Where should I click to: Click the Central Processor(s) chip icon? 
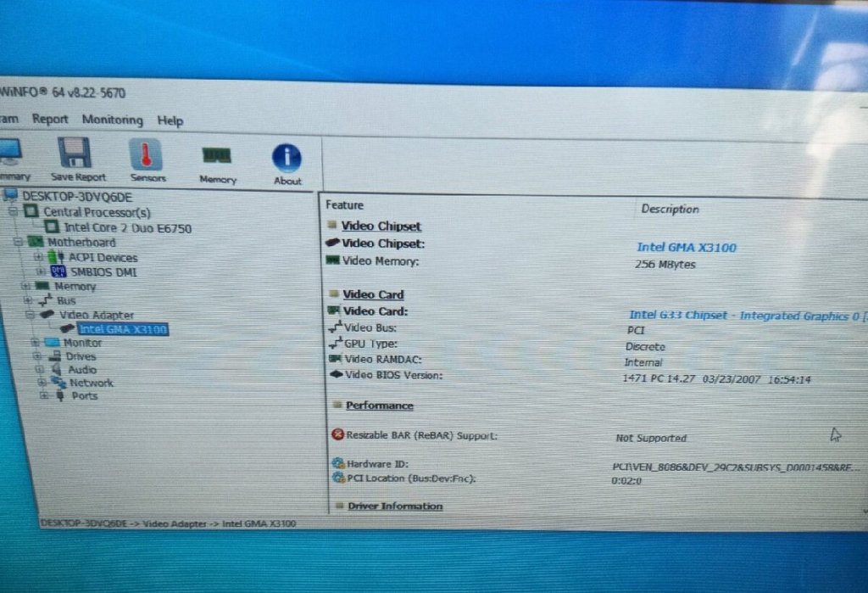(31, 211)
